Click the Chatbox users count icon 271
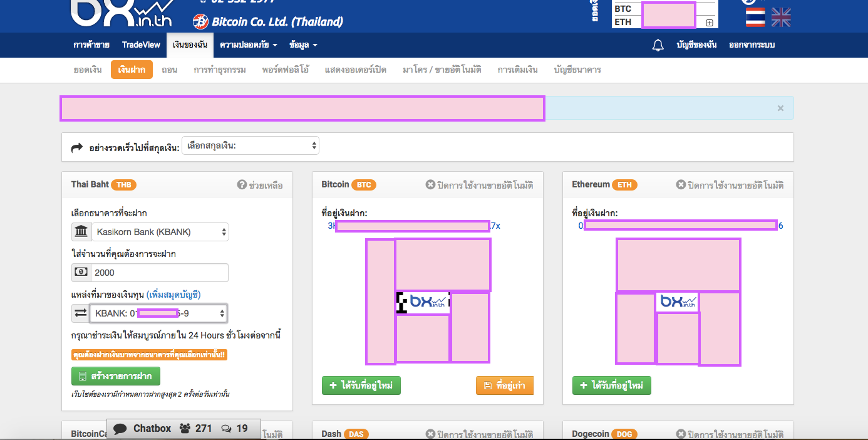This screenshot has width=868, height=440. (185, 429)
